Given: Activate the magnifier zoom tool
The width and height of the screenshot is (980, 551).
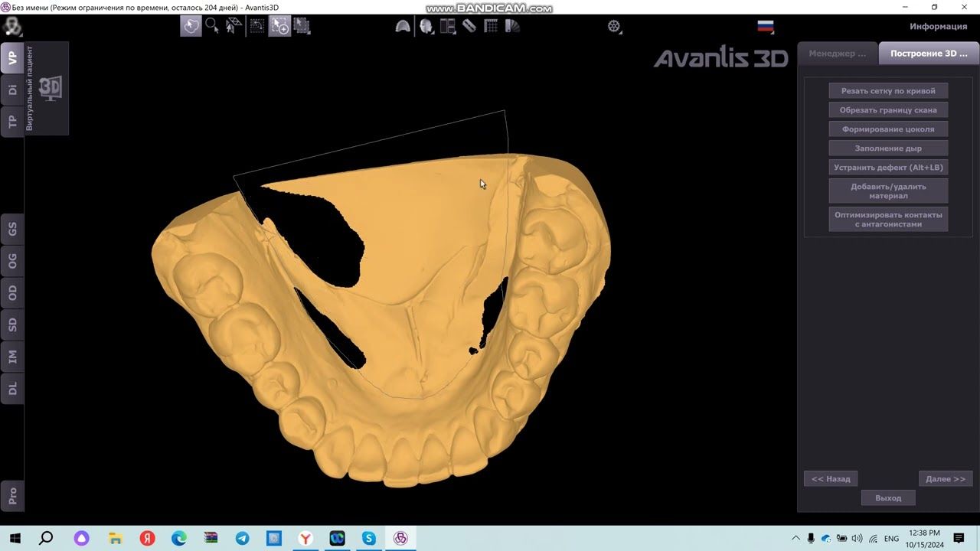Looking at the screenshot, I should [x=212, y=26].
